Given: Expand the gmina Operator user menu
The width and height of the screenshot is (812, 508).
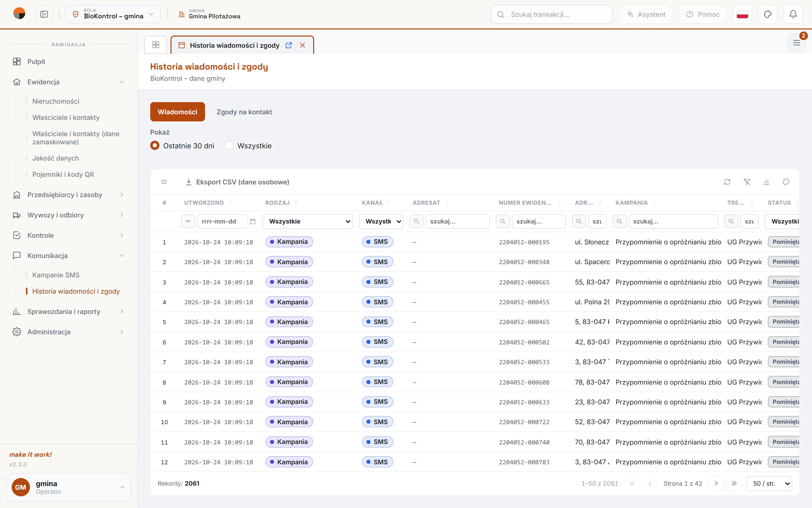Looking at the screenshot, I should pyautogui.click(x=69, y=487).
